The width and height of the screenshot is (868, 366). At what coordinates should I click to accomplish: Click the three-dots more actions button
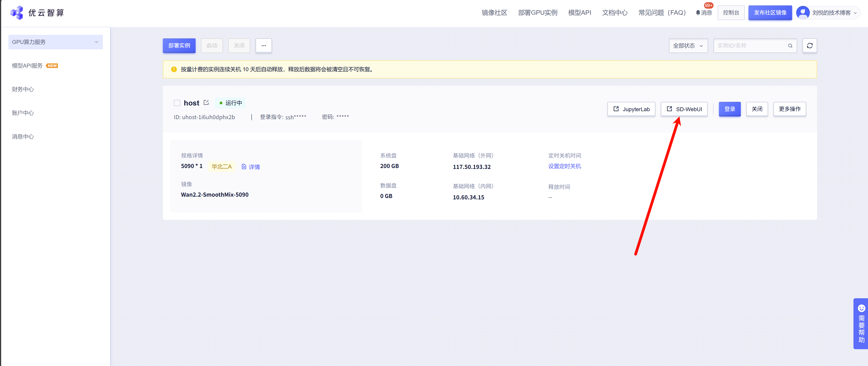264,45
